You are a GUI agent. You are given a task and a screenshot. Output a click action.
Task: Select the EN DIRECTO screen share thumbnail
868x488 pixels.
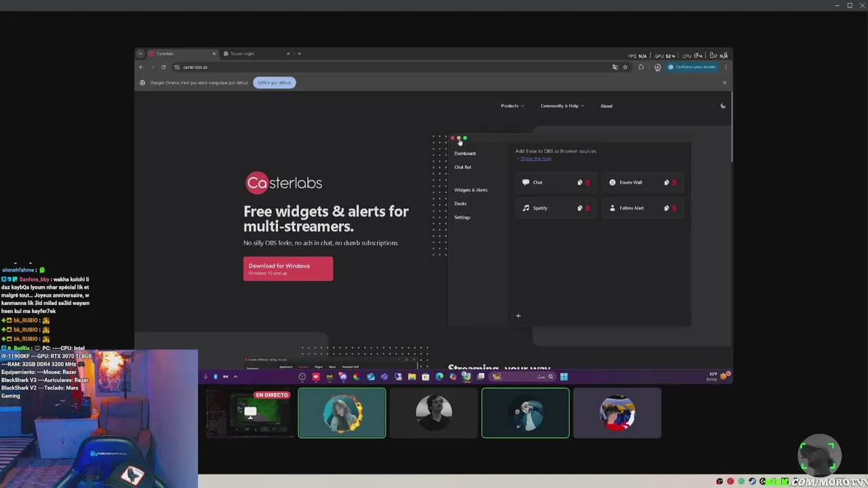click(x=250, y=413)
